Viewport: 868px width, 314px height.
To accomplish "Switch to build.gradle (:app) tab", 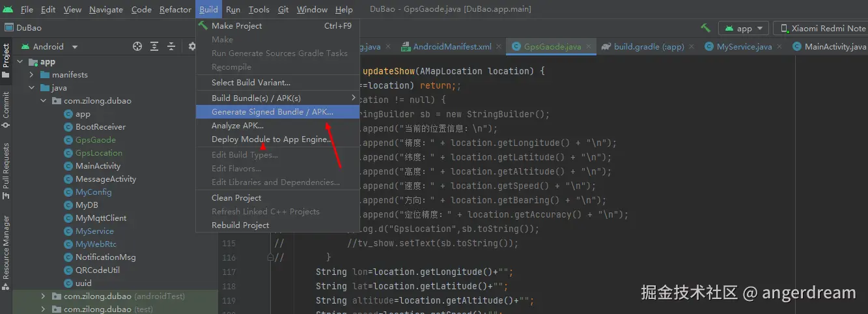I will 649,47.
